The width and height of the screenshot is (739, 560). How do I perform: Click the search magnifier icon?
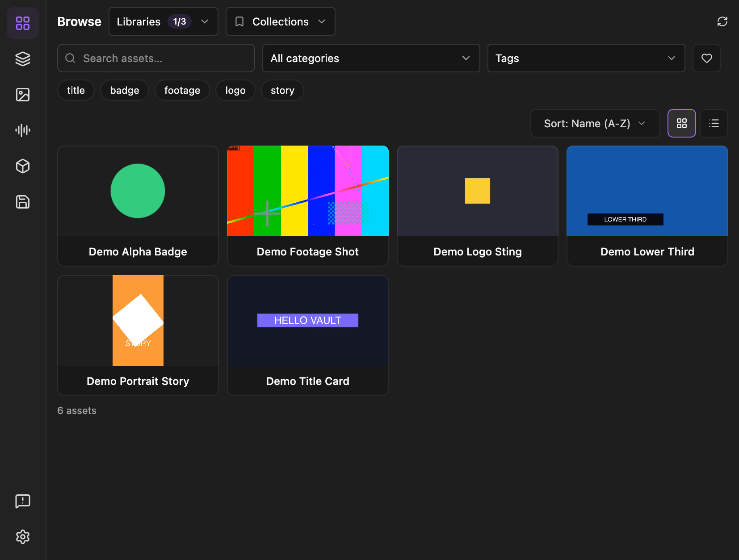[x=70, y=58]
